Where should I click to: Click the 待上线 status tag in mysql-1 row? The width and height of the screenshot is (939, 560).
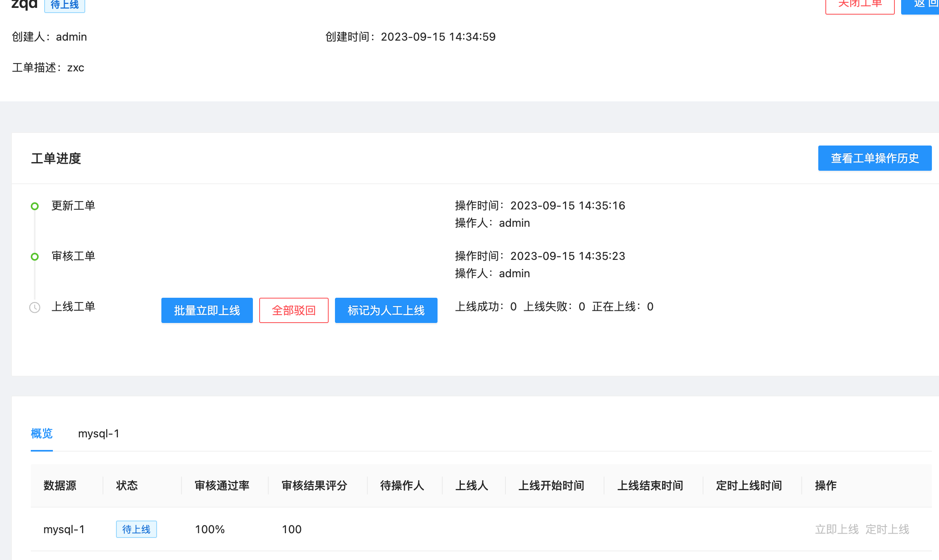136,529
